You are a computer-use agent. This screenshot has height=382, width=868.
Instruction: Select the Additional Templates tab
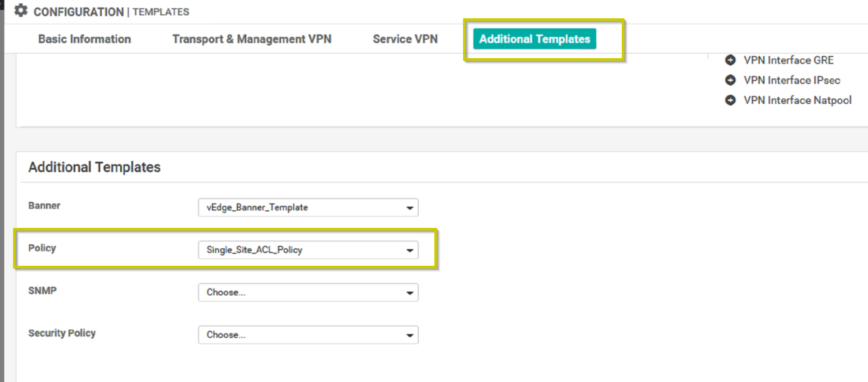[534, 39]
